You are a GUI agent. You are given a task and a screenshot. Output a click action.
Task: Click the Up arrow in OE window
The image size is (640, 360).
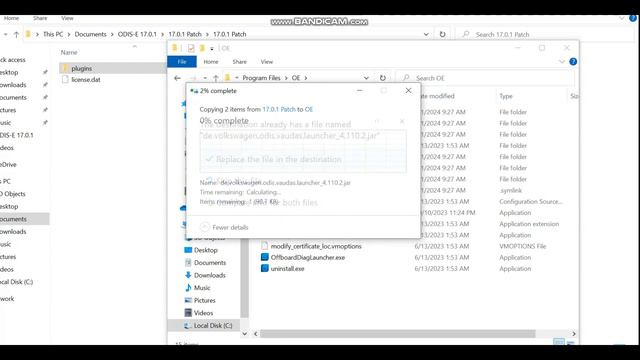pyautogui.click(x=216, y=78)
